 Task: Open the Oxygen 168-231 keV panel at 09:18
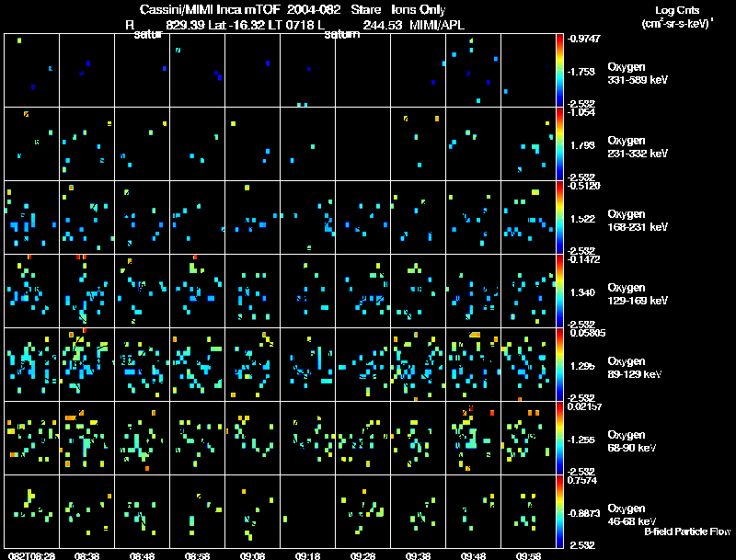pyautogui.click(x=308, y=217)
